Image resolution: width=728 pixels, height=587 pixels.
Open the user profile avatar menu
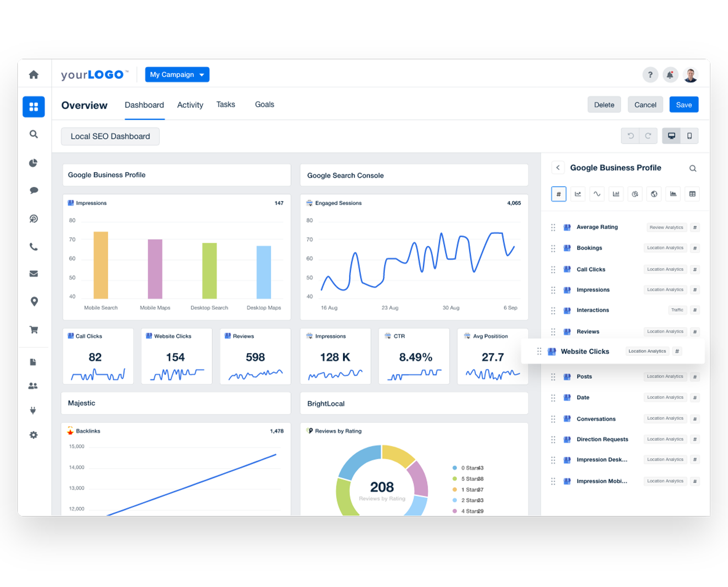690,74
